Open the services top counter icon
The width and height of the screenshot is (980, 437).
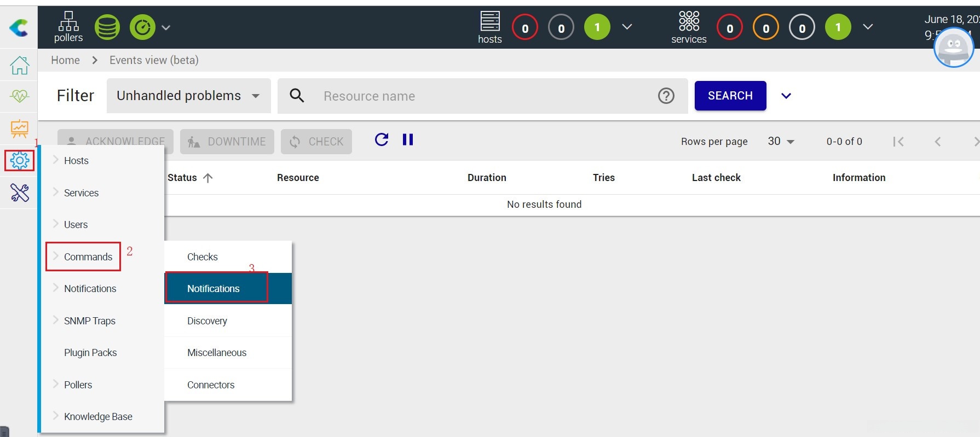coord(689,27)
